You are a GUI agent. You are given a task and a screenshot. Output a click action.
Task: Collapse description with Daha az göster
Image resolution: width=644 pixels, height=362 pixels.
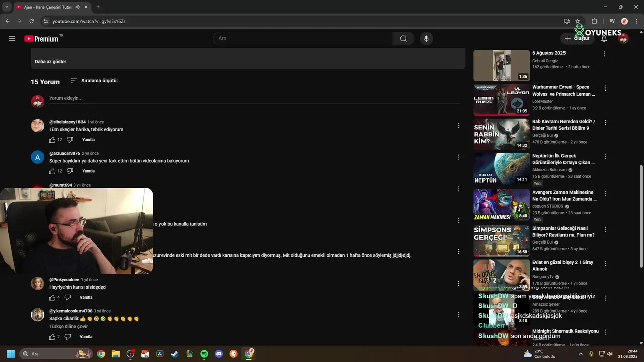(50, 62)
